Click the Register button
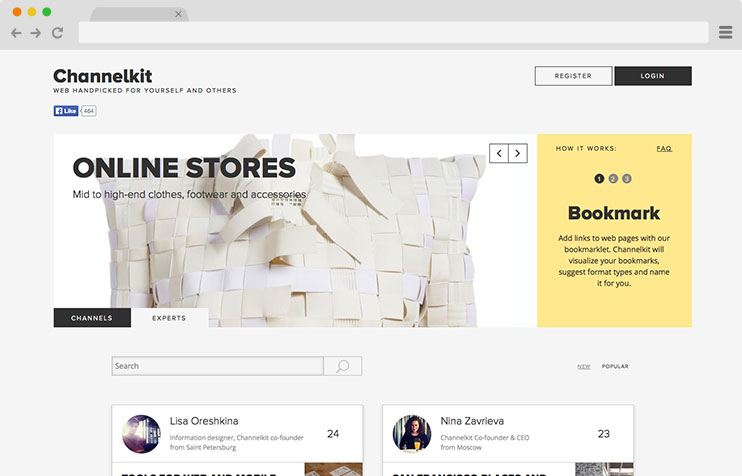This screenshot has width=742, height=476. pyautogui.click(x=573, y=76)
